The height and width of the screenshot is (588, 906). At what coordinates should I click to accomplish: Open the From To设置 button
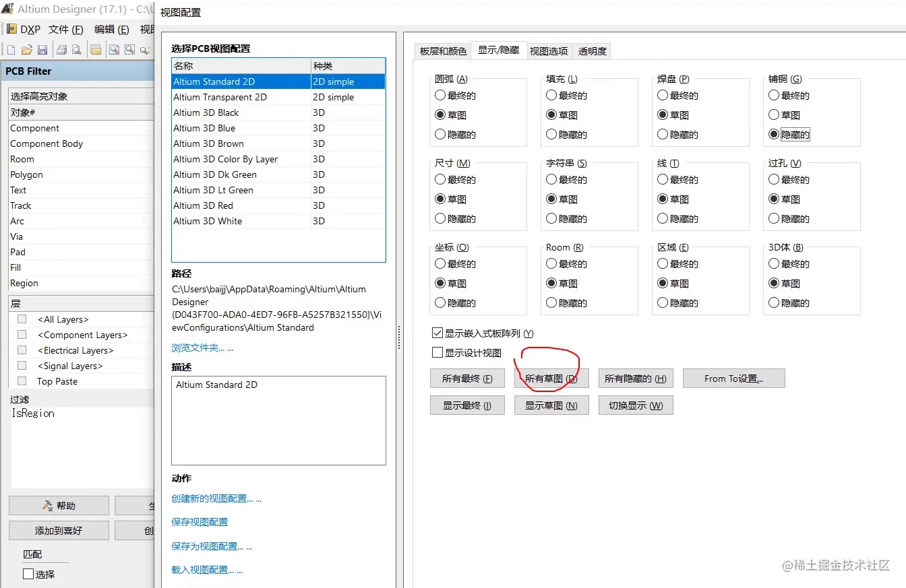pyautogui.click(x=734, y=379)
